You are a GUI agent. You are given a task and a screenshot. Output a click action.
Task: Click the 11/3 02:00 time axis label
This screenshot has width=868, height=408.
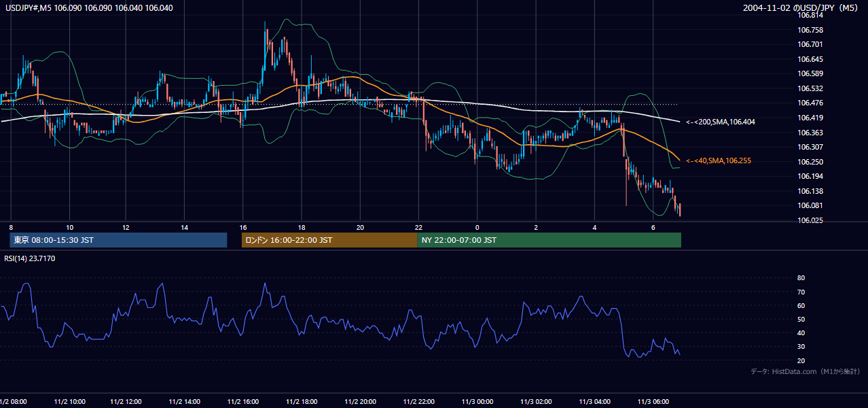point(537,402)
